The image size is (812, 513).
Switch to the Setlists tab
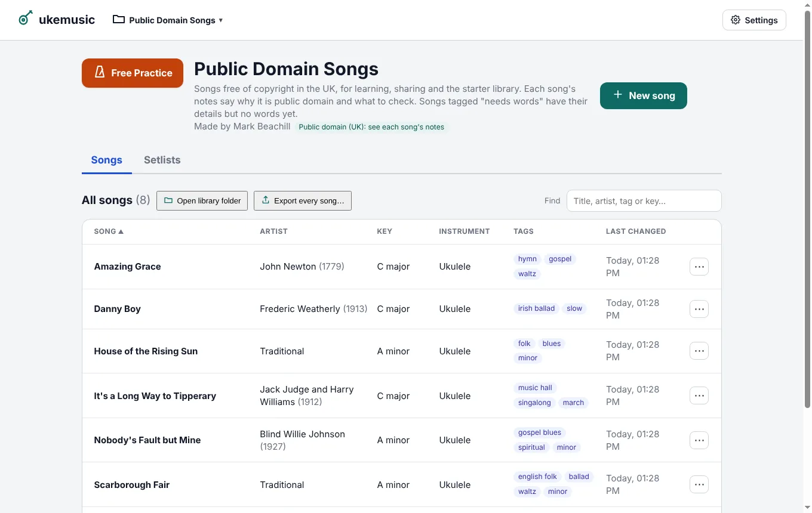pos(162,160)
